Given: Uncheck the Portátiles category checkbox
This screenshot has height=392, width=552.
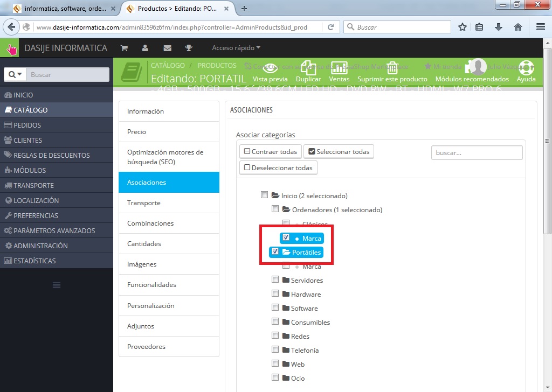Looking at the screenshot, I should (x=275, y=251).
